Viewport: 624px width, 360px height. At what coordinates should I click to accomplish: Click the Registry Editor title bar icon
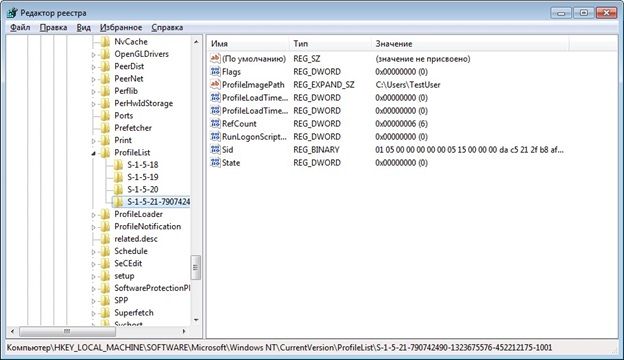pos(12,13)
